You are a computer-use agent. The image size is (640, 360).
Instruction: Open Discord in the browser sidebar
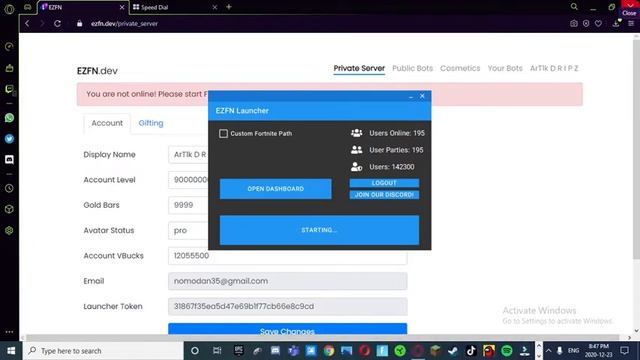tap(9, 160)
